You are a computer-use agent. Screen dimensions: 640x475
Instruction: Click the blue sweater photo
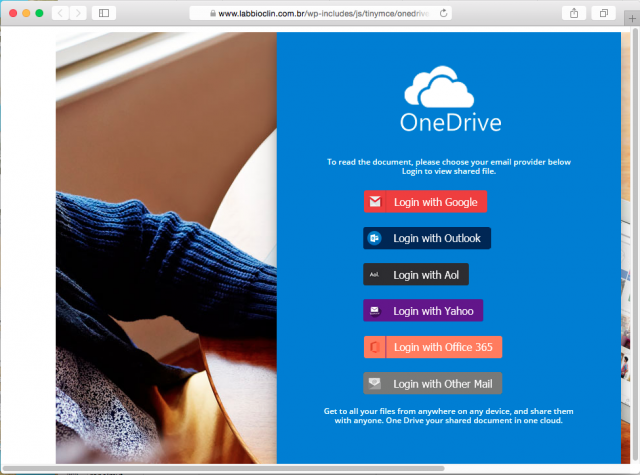tap(166, 248)
